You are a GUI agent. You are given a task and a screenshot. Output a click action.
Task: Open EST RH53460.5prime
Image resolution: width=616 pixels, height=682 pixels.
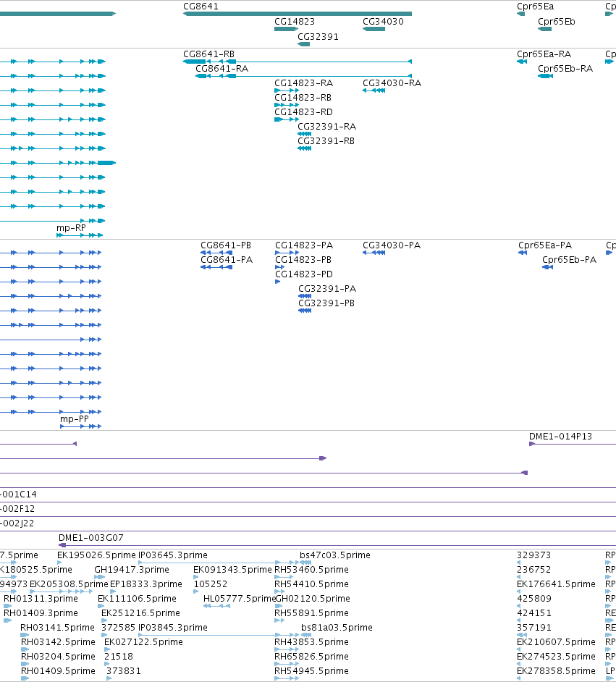pyautogui.click(x=284, y=577)
